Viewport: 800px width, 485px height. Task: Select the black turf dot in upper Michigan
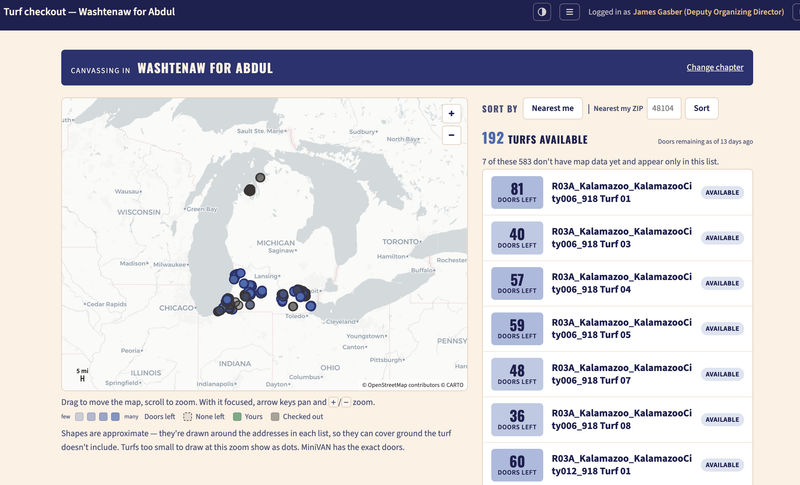coord(249,190)
